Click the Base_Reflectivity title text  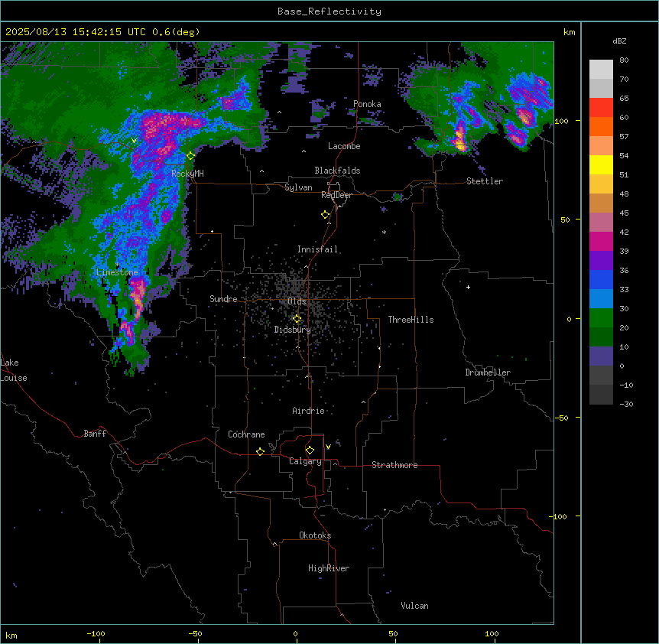(329, 11)
